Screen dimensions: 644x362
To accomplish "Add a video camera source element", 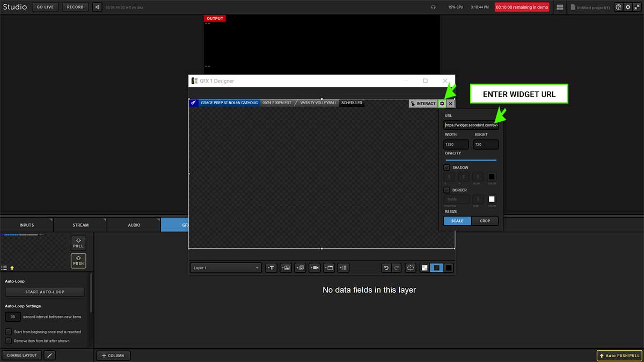I will click(x=314, y=268).
